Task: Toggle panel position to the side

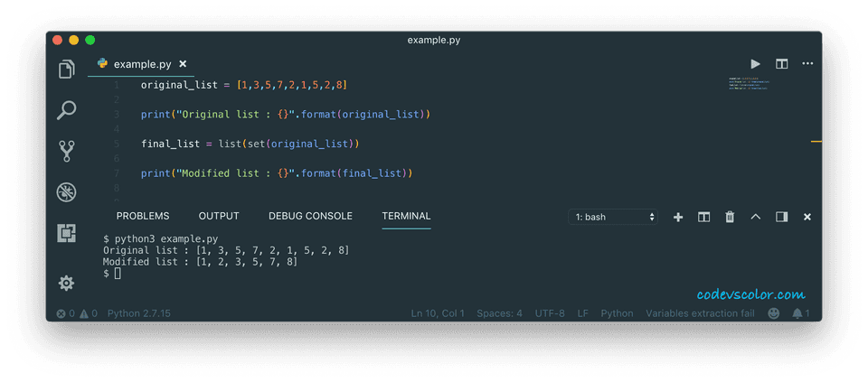Action: coord(782,217)
